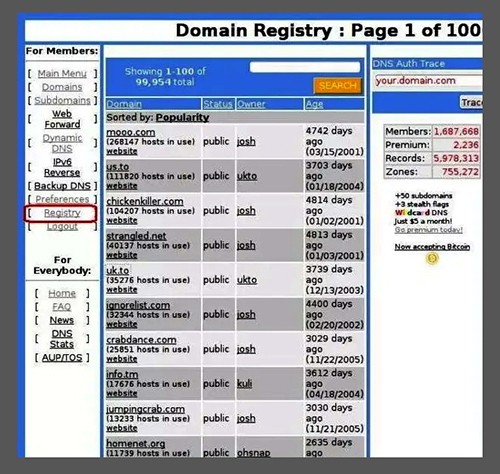Open us.to domain link

[118, 167]
